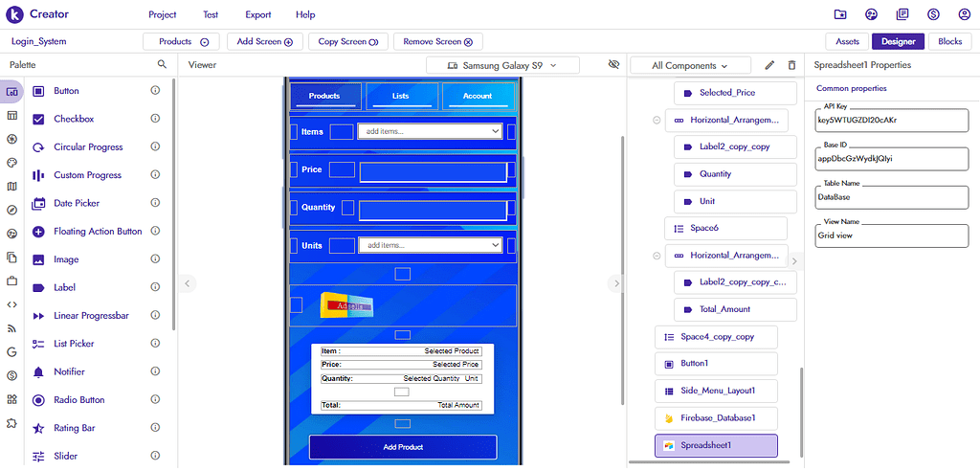Click the trash icon to delete component
Viewport: 980px width, 471px height.
click(x=791, y=65)
